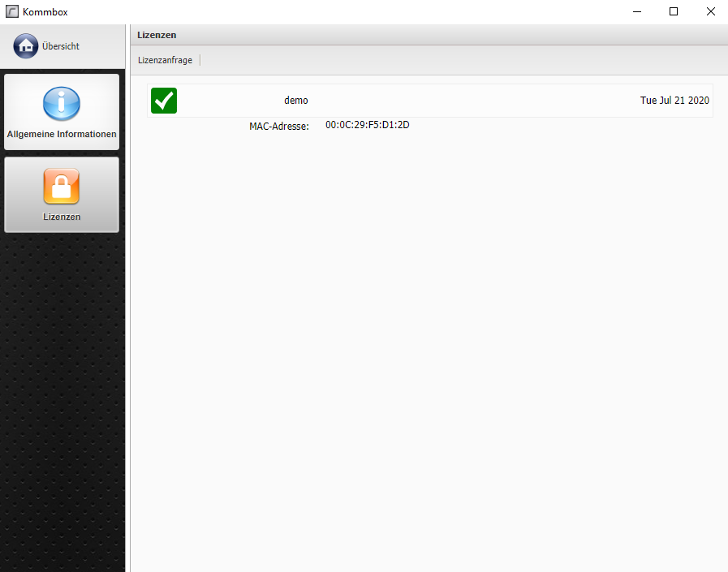Close the Kommbox window
This screenshot has width=728, height=572.
point(710,12)
